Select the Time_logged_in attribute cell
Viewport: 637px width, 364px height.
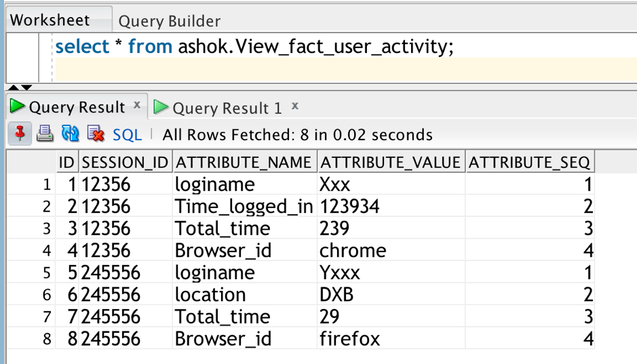245,206
